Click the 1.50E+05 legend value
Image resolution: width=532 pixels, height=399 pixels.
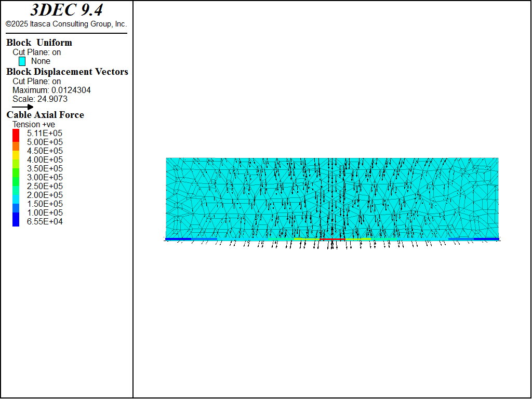(45, 204)
